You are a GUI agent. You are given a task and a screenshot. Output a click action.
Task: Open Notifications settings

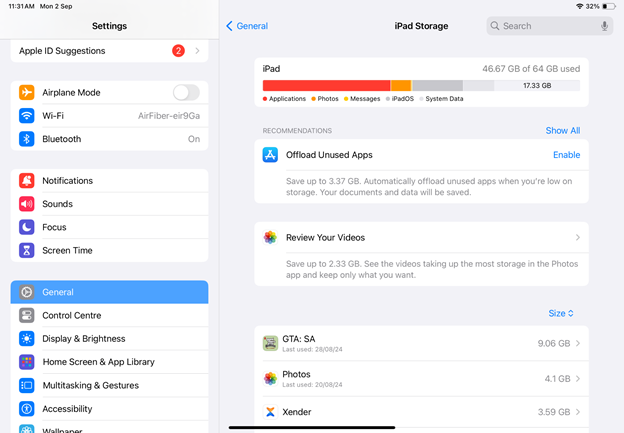[x=109, y=181]
